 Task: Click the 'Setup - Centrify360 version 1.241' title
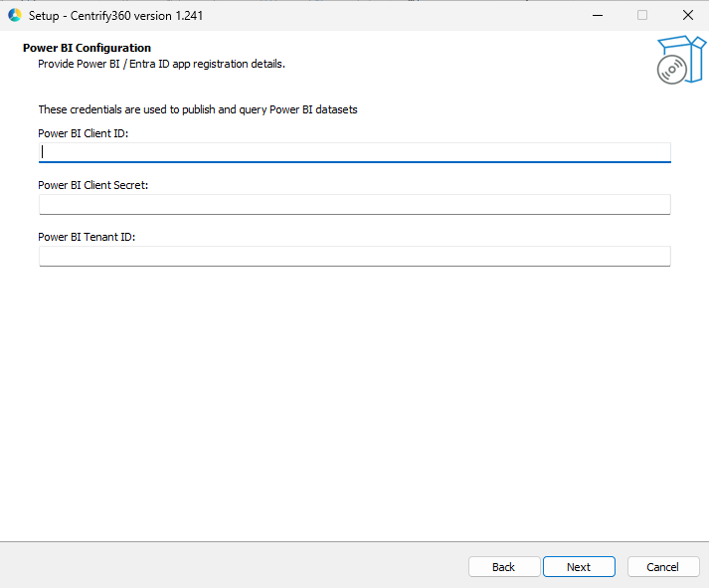pyautogui.click(x=115, y=16)
